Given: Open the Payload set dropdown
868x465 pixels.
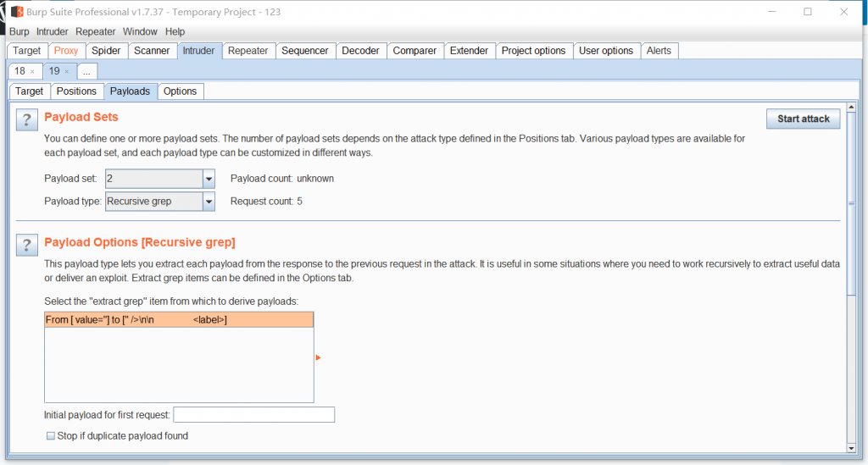Looking at the screenshot, I should 209,179.
